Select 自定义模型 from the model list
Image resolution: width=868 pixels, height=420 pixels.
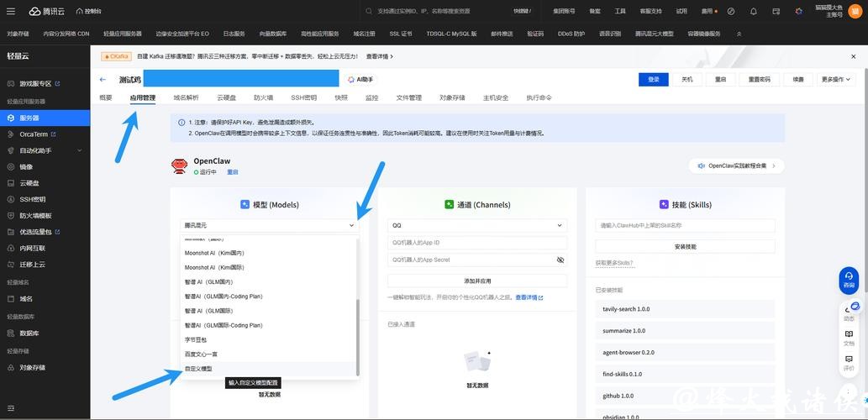point(199,369)
